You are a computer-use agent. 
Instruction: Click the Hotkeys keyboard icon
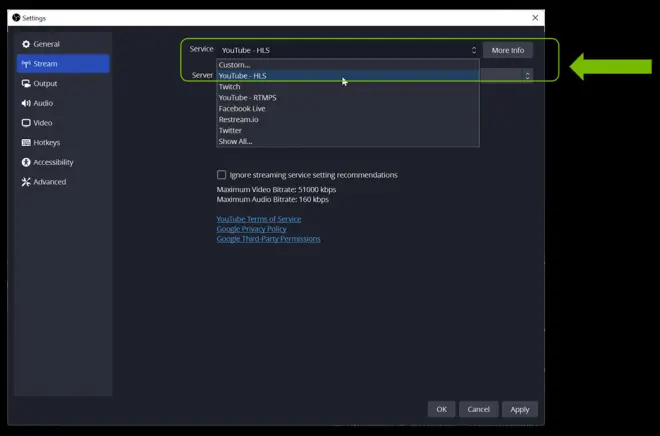click(x=26, y=143)
